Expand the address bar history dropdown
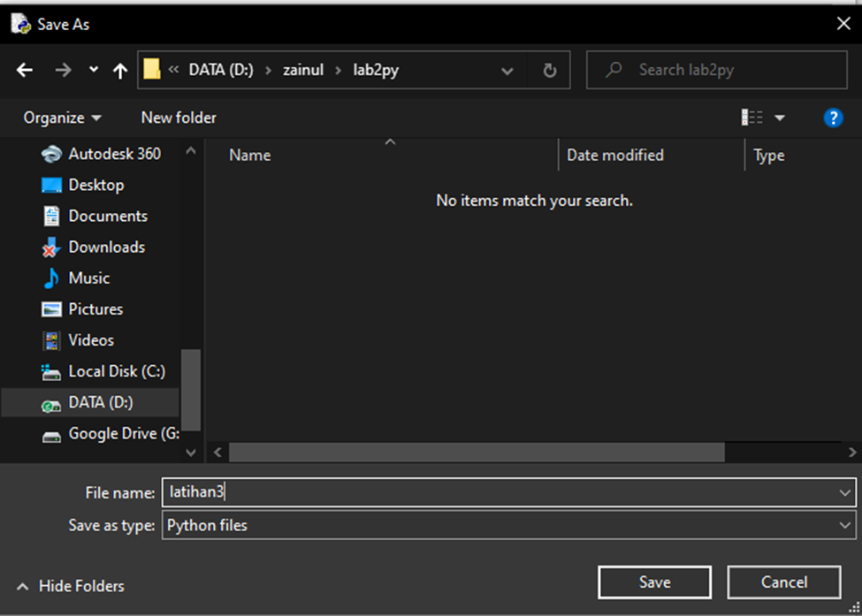The image size is (862, 616). 507,71
